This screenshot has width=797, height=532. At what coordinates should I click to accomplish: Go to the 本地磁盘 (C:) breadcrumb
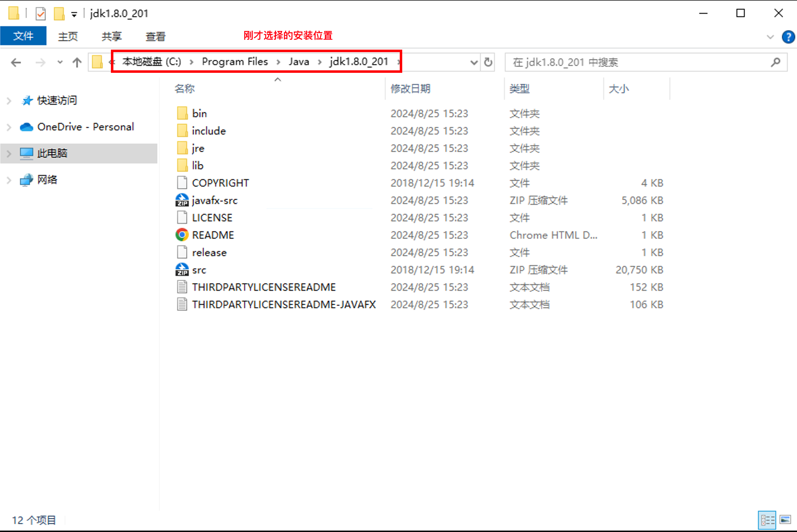coord(151,62)
